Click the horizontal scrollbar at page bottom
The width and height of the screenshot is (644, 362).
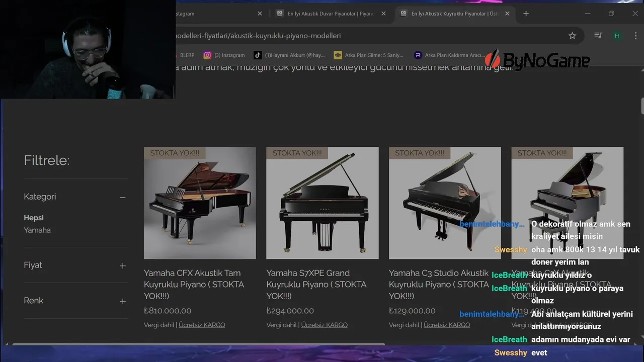[199, 344]
